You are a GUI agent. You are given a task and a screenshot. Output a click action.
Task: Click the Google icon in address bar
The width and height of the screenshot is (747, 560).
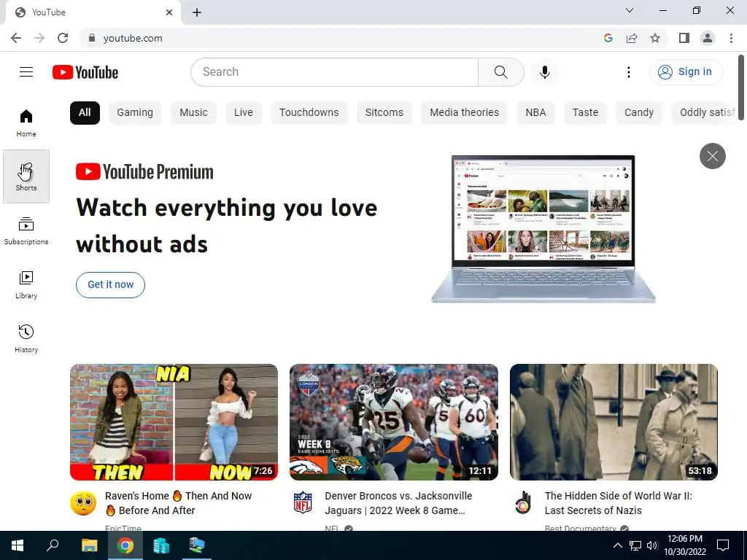[x=608, y=38]
